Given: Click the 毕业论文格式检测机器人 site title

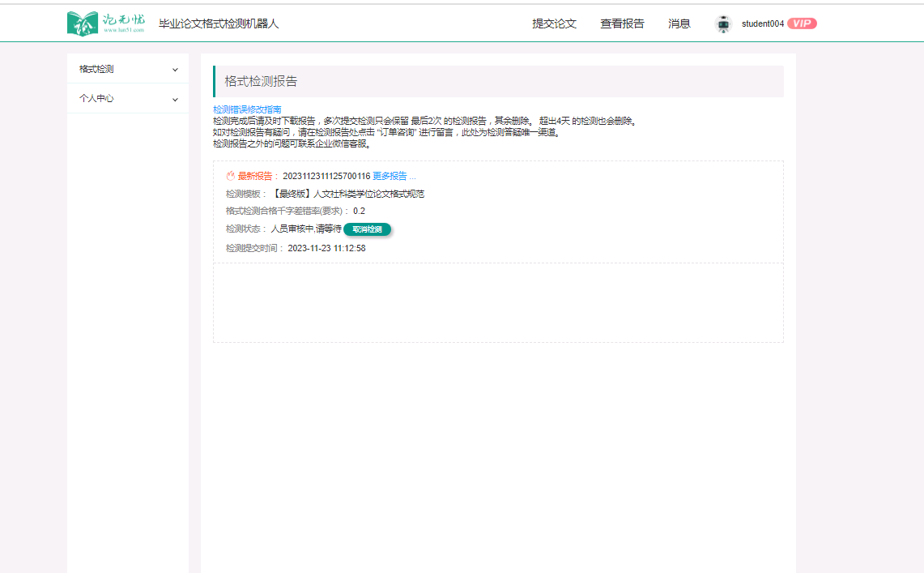Looking at the screenshot, I should [x=219, y=24].
